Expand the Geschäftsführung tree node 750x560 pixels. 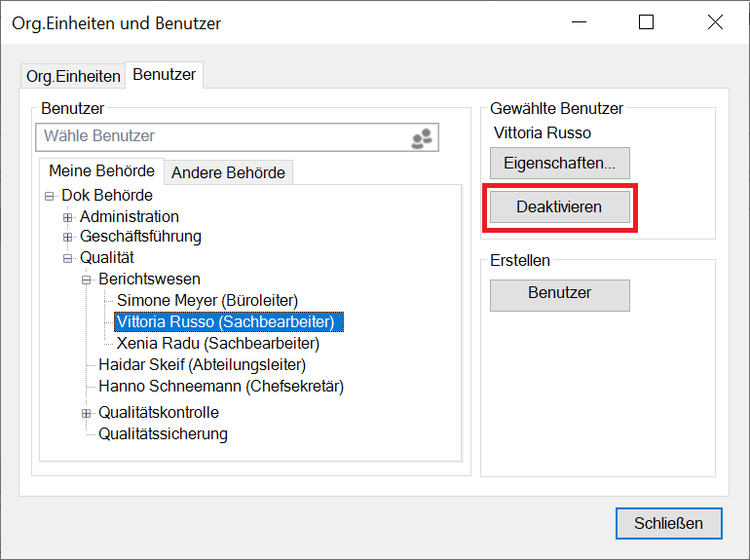(x=68, y=237)
